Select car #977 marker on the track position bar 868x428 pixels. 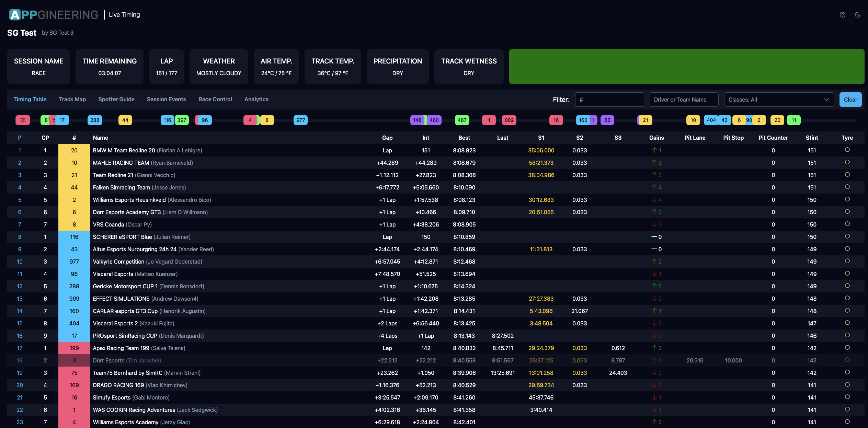pos(300,120)
